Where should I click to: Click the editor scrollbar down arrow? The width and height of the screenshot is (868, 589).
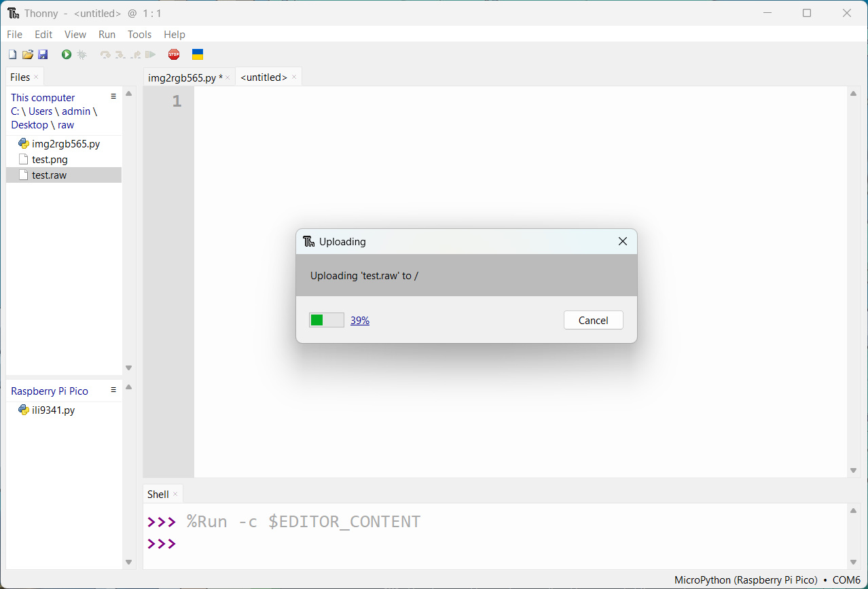click(853, 470)
